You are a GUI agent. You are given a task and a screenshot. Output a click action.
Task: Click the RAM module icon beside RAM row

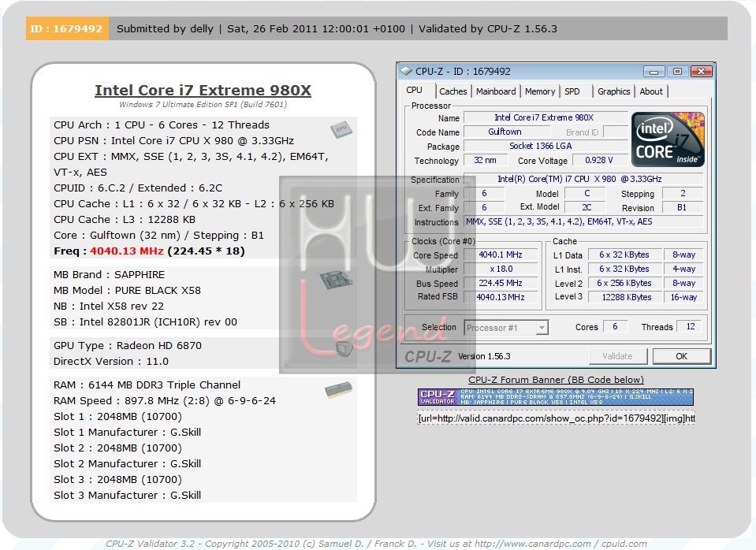coord(338,389)
